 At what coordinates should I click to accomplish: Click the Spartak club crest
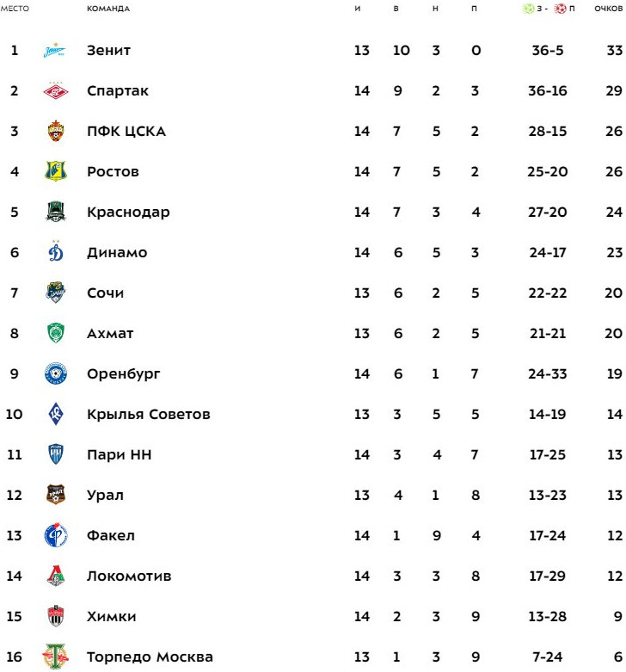click(55, 91)
